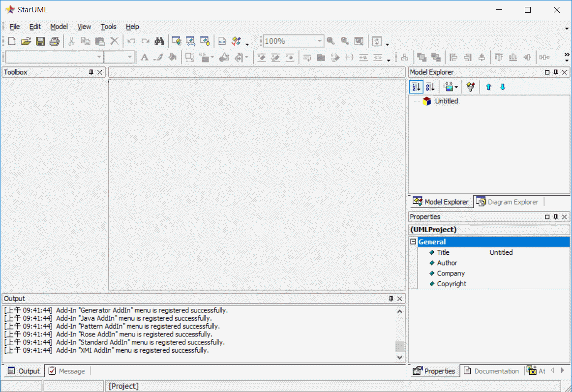Click the Zoom In magnifier icon
Image resolution: width=572 pixels, height=392 pixels.
tap(331, 41)
